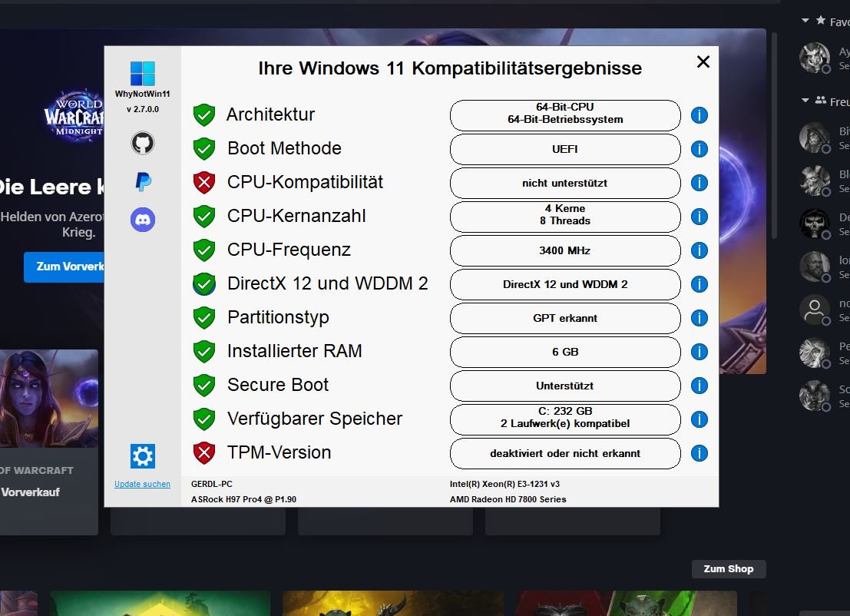Click green check shield beside Partitionstyp
The image size is (850, 616).
(204, 318)
